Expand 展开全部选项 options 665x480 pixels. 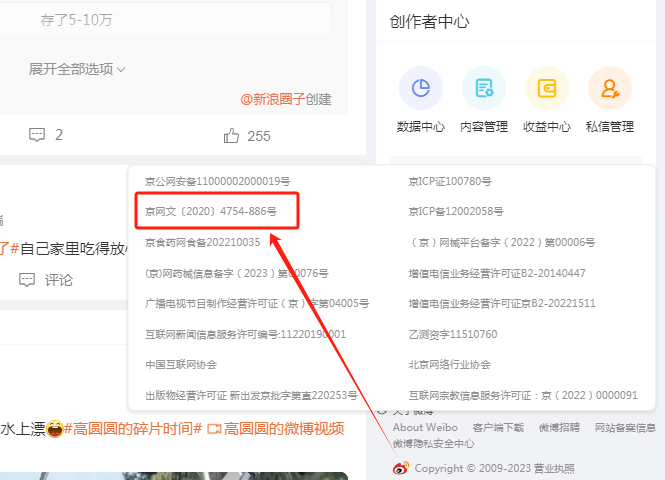point(77,69)
